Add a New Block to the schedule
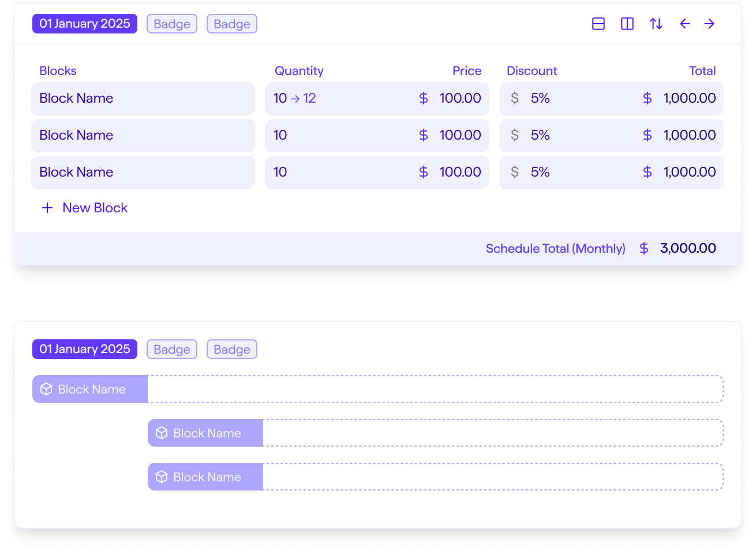This screenshot has width=756, height=554. (x=95, y=208)
